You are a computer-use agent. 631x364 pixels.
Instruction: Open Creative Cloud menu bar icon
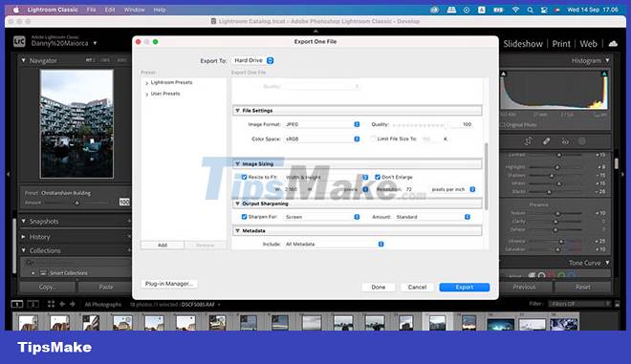[434, 11]
